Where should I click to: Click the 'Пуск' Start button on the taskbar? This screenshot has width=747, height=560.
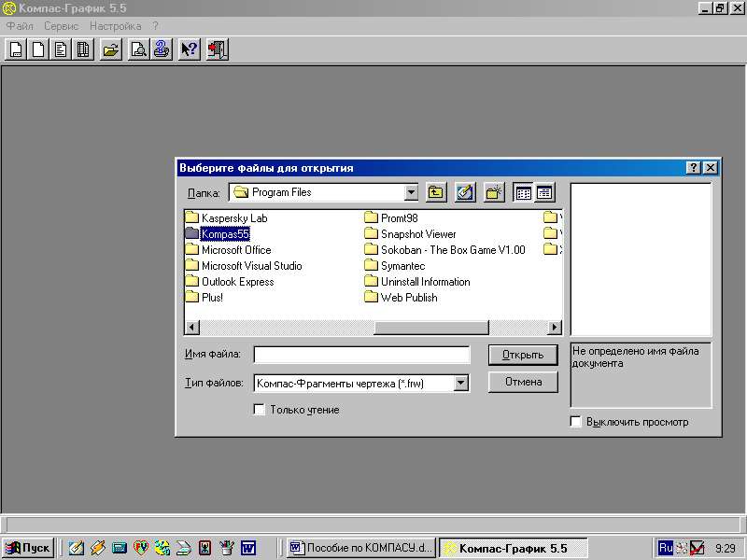(28, 548)
